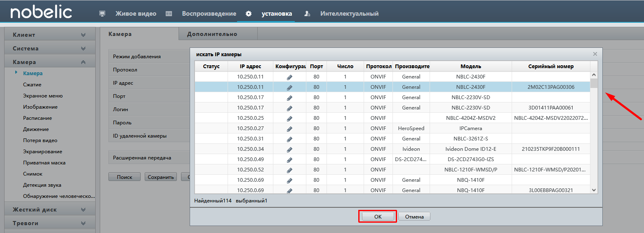Click the Отмена button
This screenshot has height=233, width=644.
[x=414, y=216]
